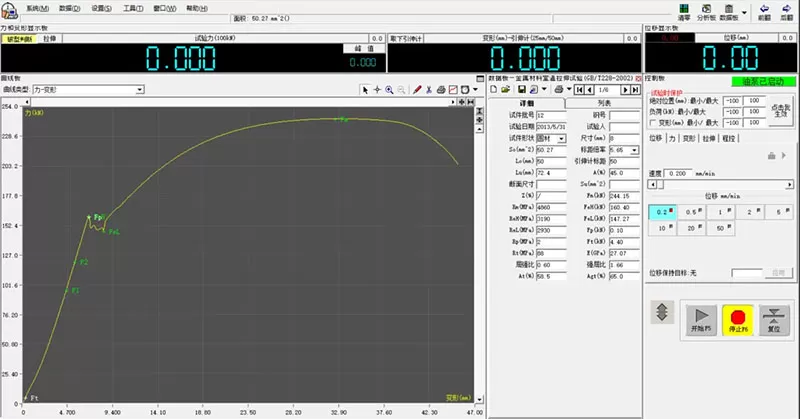The height and width of the screenshot is (419, 800).
Task: Switch to the 程控 program control tab
Action: coord(729,138)
